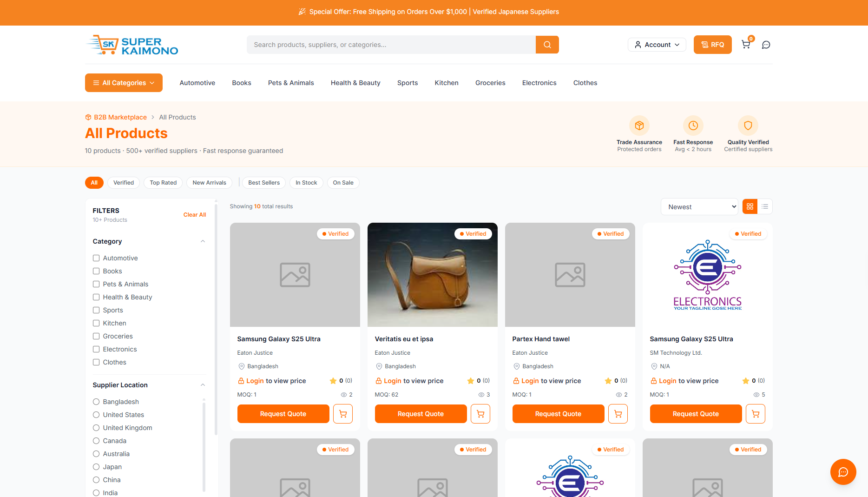Add SM Technology Samsung Galaxy to cart
The height and width of the screenshot is (497, 868).
[756, 414]
